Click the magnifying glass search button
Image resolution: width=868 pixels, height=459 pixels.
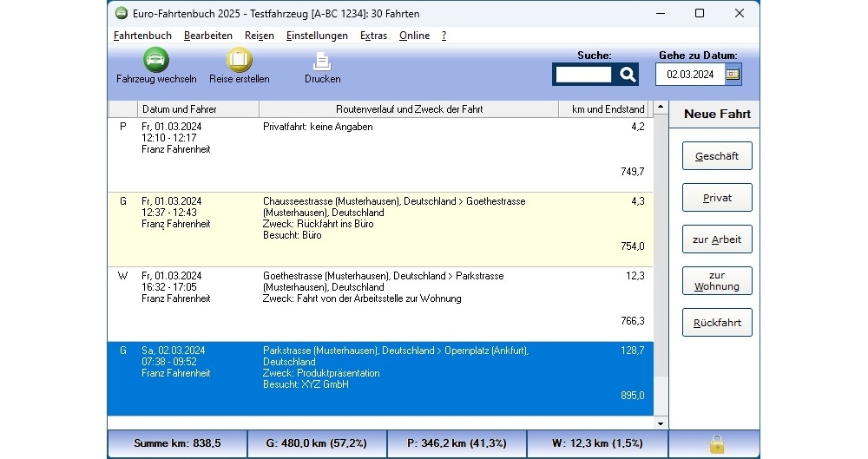pos(628,75)
